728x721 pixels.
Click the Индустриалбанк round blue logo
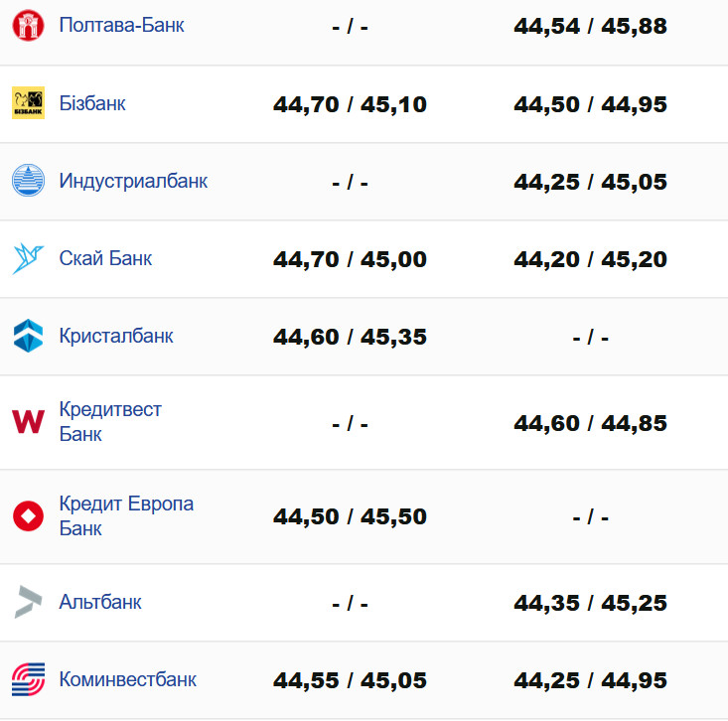point(28,181)
